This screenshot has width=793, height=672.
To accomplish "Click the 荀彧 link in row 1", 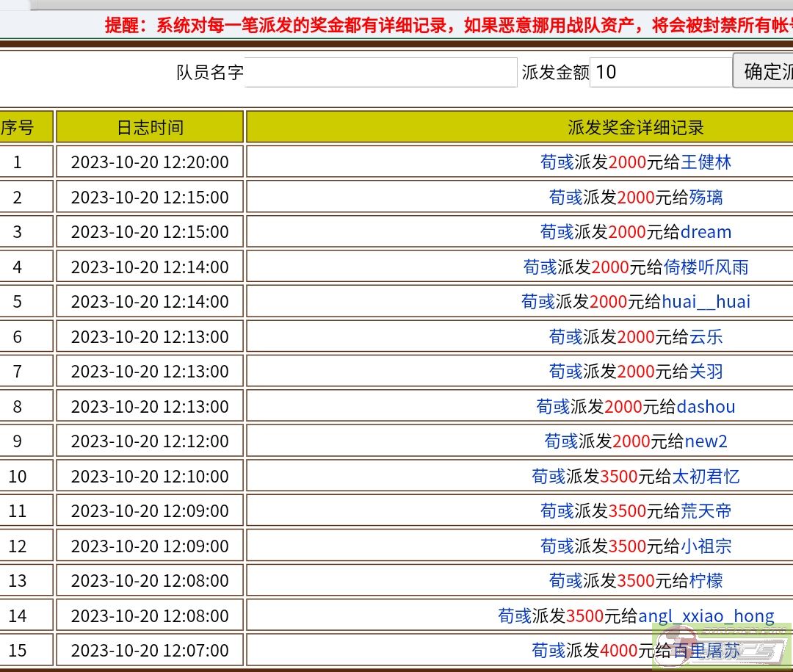I will (557, 162).
